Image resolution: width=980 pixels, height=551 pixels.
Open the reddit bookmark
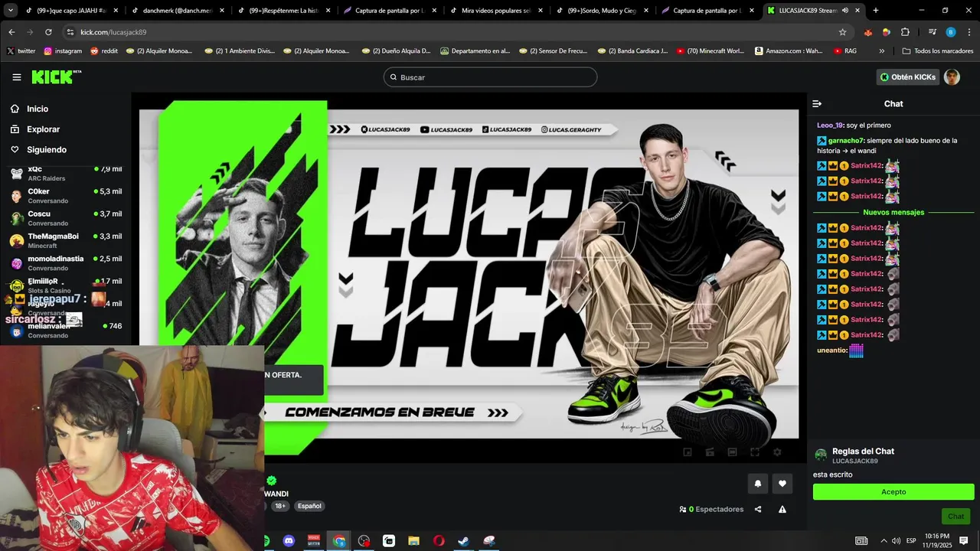pyautogui.click(x=104, y=51)
